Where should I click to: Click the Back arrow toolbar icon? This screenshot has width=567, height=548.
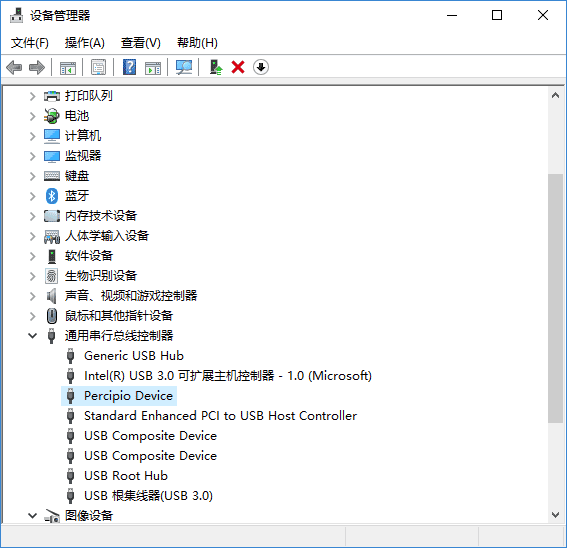tap(14, 67)
